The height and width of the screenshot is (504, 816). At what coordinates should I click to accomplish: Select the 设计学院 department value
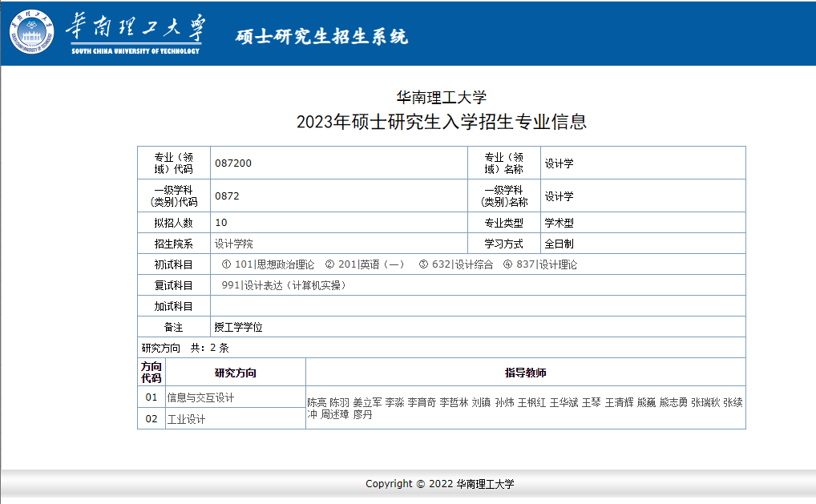[x=234, y=244]
